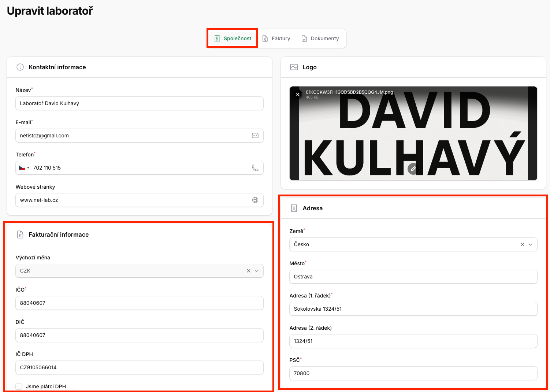Viewport: 550px width, 392px height.
Task: Click the Město field containing Ostrava
Action: pyautogui.click(x=413, y=277)
